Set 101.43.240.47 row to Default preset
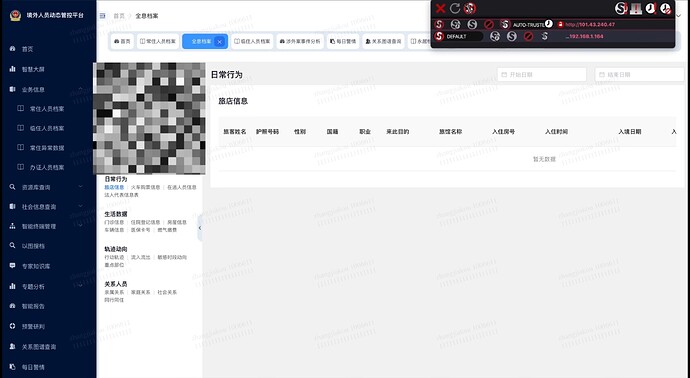This screenshot has height=378, width=690. click(x=439, y=25)
